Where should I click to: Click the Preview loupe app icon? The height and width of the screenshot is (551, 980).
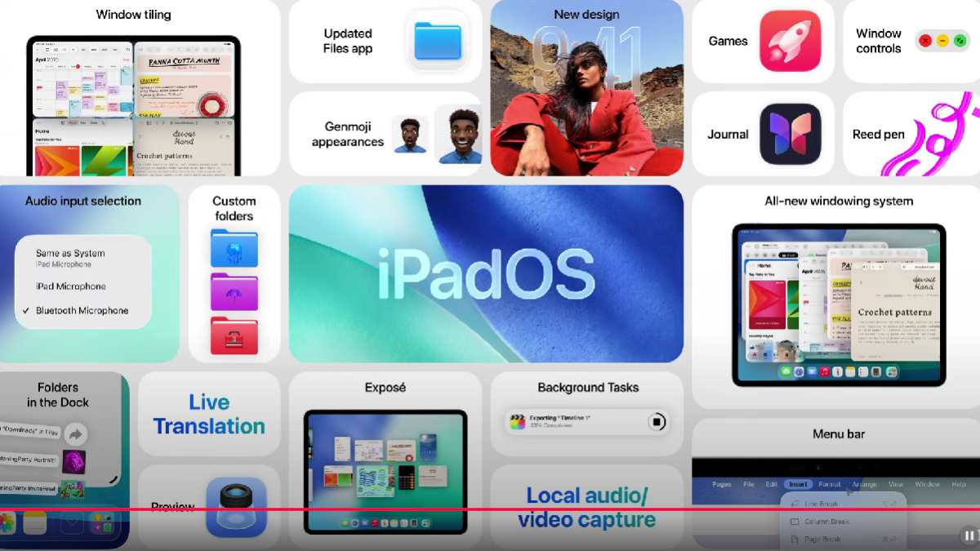tap(236, 506)
